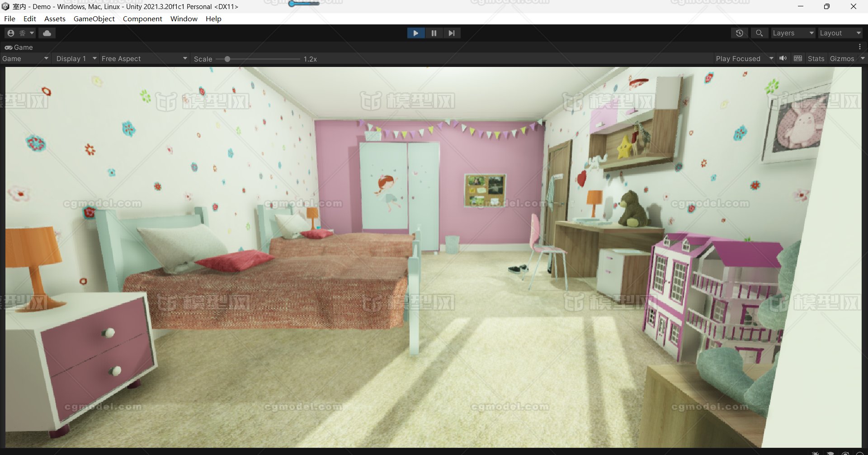Pause the running game
The image size is (868, 455).
point(434,33)
